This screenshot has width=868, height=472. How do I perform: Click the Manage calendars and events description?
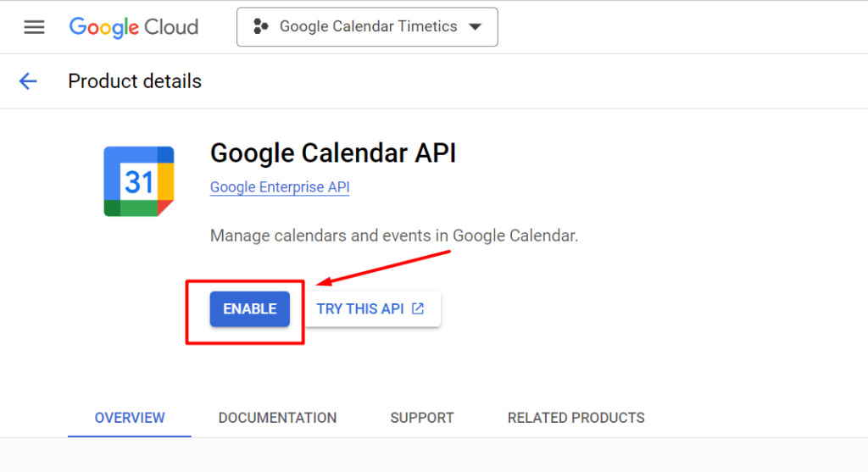tap(393, 236)
